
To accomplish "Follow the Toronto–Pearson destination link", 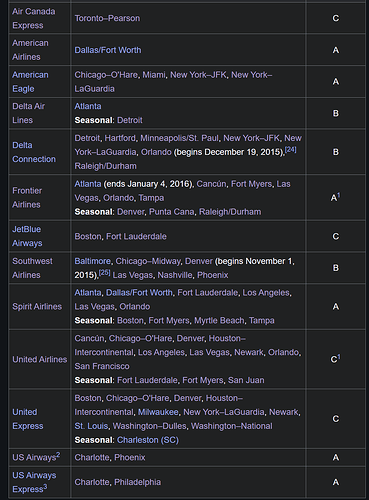I will pos(107,18).
